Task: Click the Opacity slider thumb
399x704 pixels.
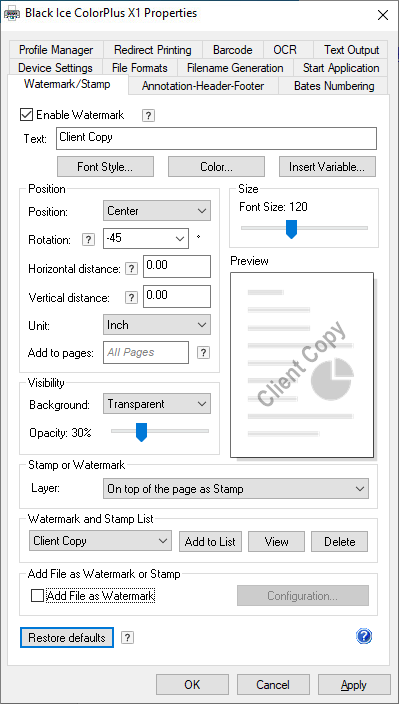Action: click(141, 432)
